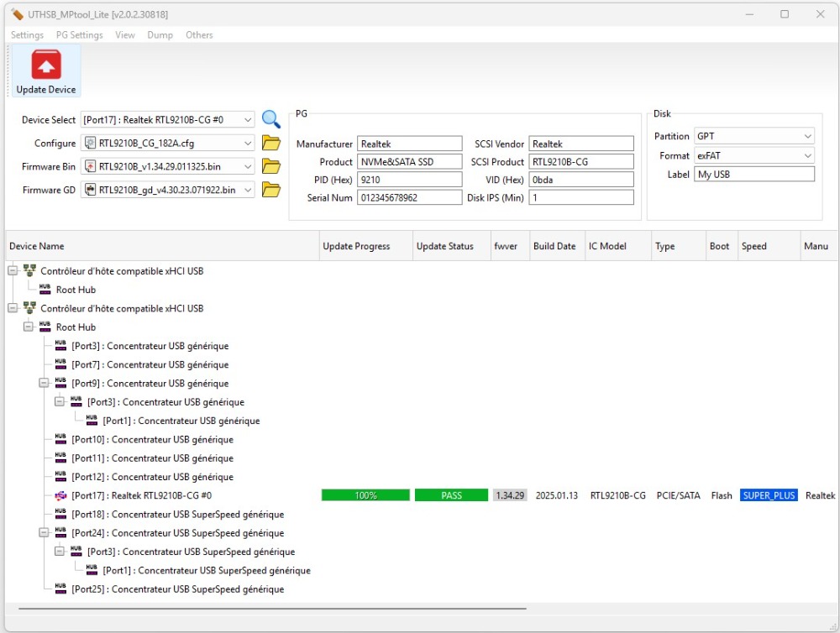The width and height of the screenshot is (840, 633).
Task: Open folder icon next to Configure field
Action: click(x=270, y=144)
